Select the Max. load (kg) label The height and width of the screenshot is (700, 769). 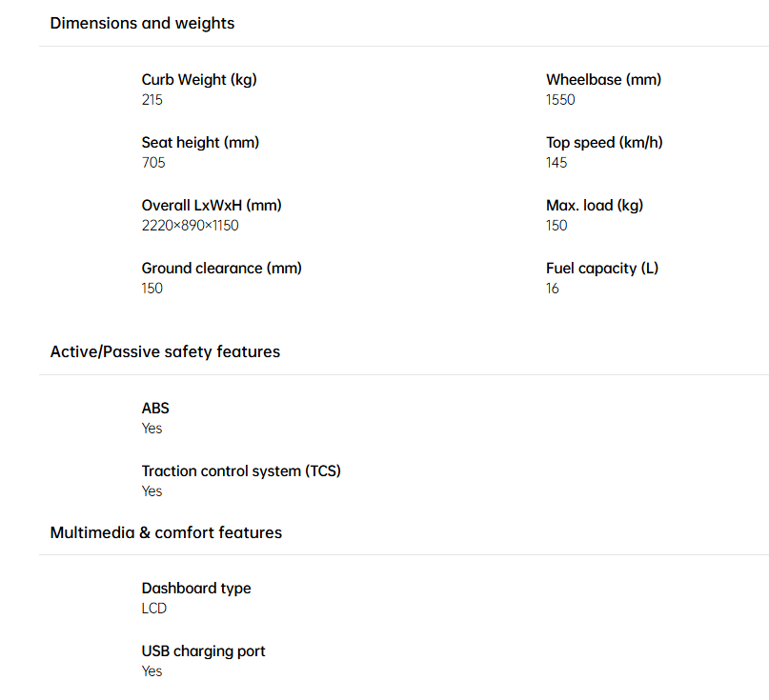595,206
